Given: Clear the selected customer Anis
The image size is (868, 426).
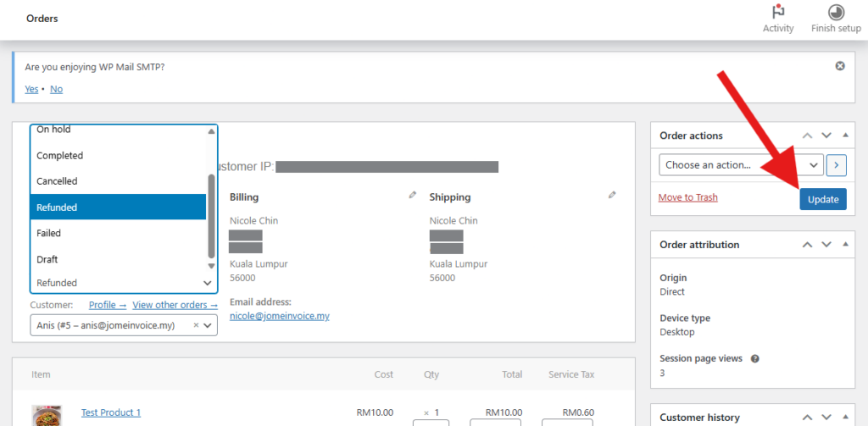Looking at the screenshot, I should pyautogui.click(x=196, y=326).
